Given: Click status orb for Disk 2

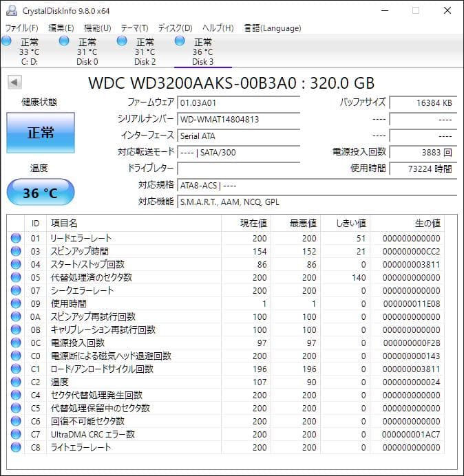Looking at the screenshot, I should 122,41.
